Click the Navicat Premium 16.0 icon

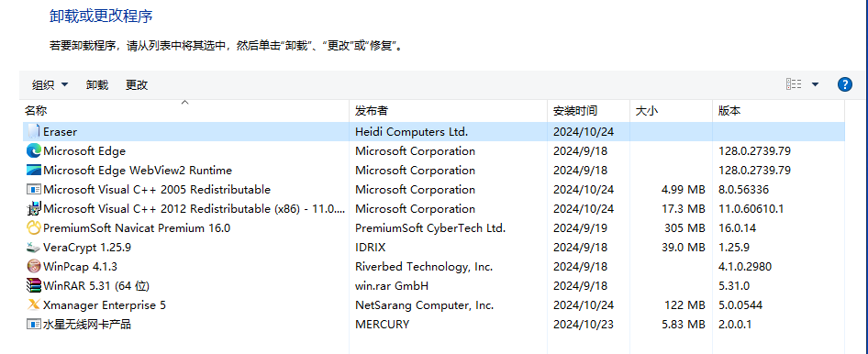[x=34, y=227]
